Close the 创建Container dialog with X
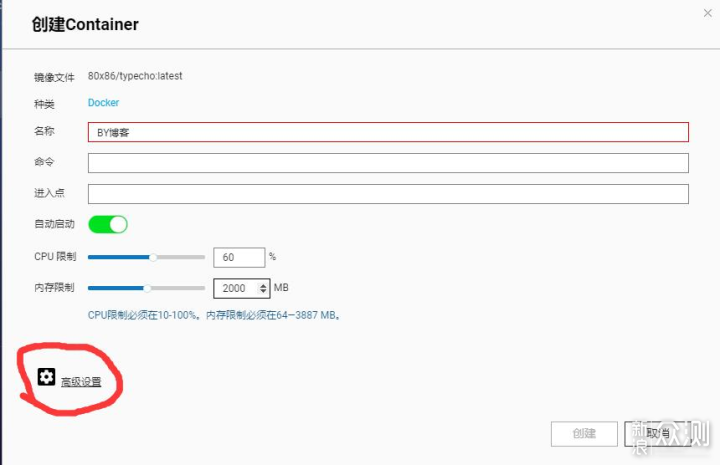 [x=708, y=13]
